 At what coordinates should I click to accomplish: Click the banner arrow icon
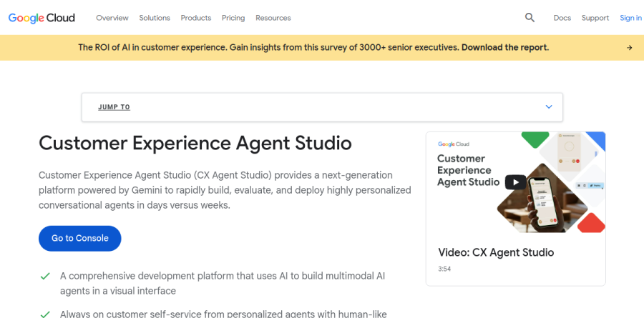tap(629, 48)
